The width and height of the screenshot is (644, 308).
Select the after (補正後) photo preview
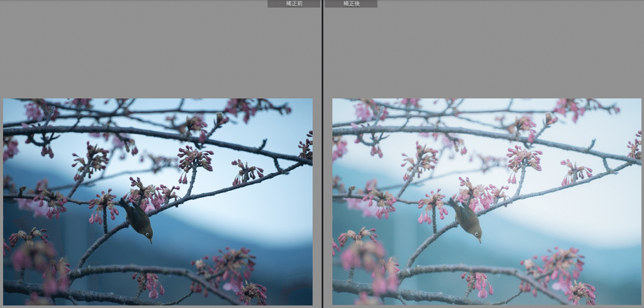(x=486, y=202)
